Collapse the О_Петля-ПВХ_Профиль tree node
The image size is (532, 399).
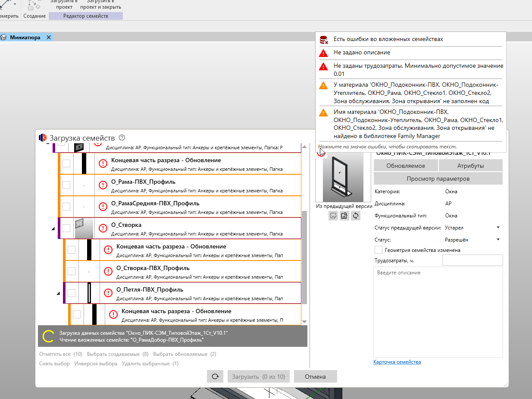coord(58,294)
